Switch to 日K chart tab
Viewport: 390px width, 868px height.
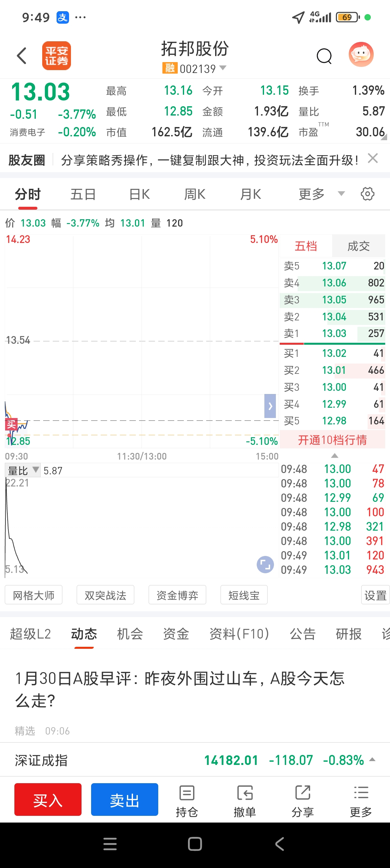[140, 194]
